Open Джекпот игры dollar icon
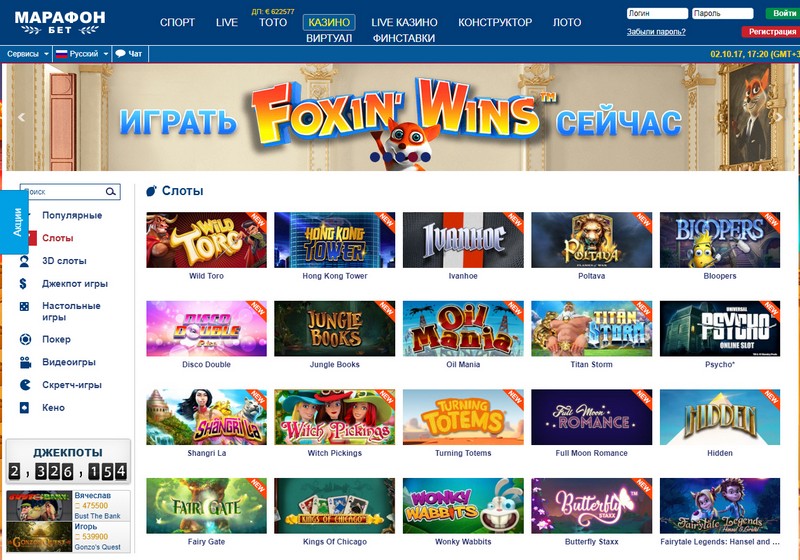Image resolution: width=800 pixels, height=560 pixels. (x=23, y=284)
